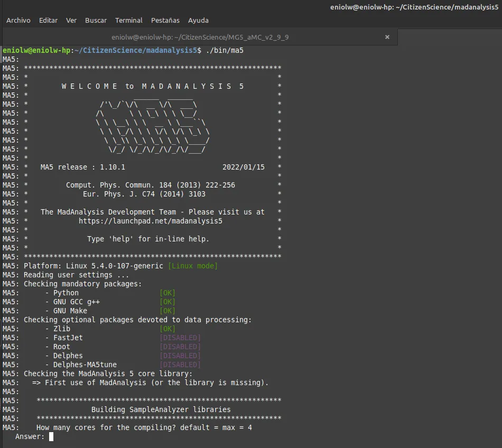Switch to the MG5_aMC_v2_9_9 tab
502x448 pixels.
200,37
